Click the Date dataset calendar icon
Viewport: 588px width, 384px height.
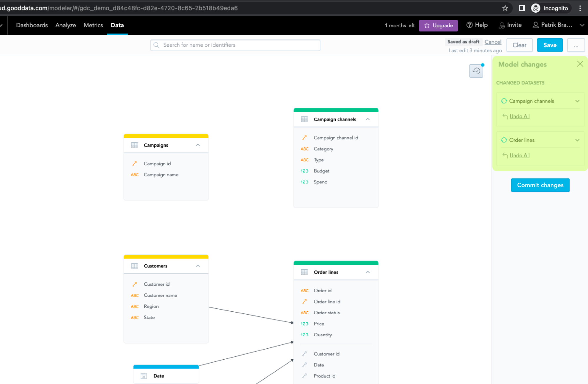click(x=144, y=375)
